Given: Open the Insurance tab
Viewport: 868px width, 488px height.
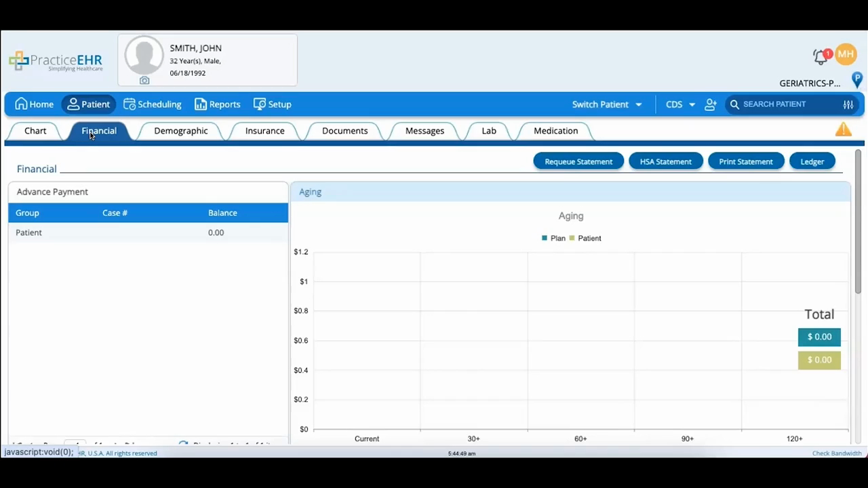Looking at the screenshot, I should click(x=264, y=131).
